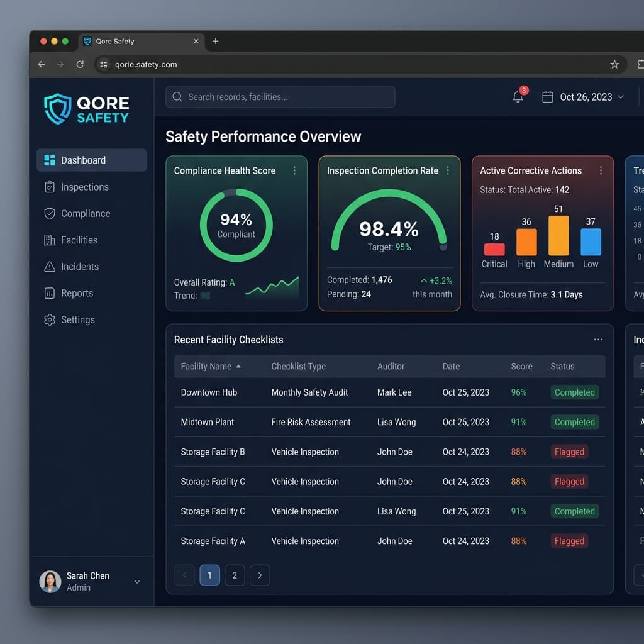Click the Score column header
The width and height of the screenshot is (644, 644).
[x=521, y=367]
